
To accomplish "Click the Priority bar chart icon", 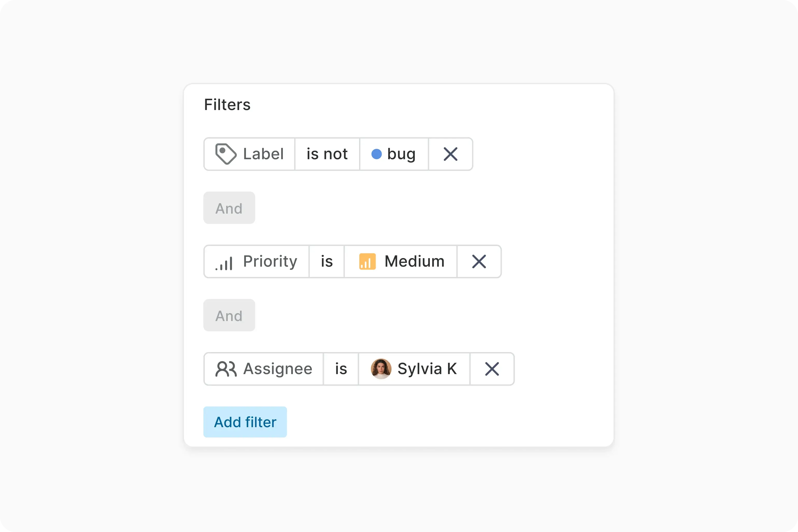I will [223, 261].
